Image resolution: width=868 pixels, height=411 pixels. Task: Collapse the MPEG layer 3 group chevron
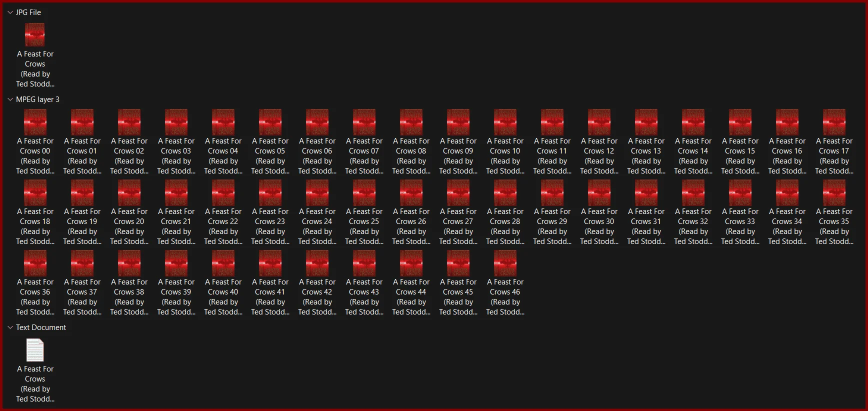pyautogui.click(x=10, y=99)
